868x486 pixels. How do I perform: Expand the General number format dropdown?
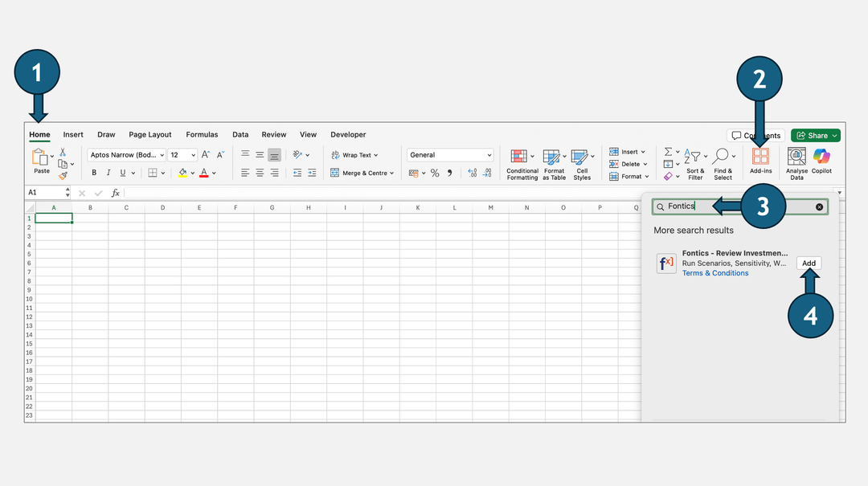[x=450, y=155]
